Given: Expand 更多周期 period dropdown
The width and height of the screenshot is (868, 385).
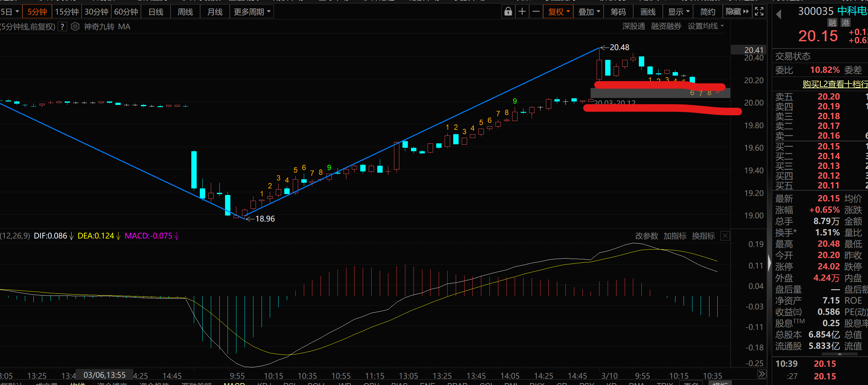Looking at the screenshot, I should tap(252, 12).
